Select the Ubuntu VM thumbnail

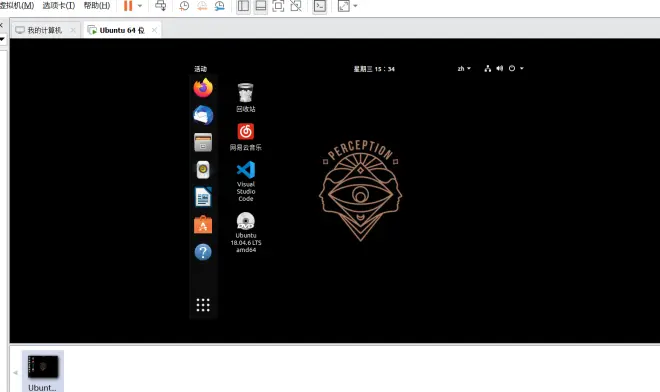(43, 366)
